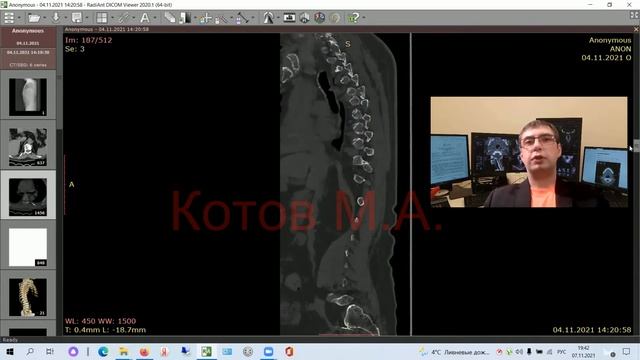
Task: Open the Zoom app from taskbar
Action: (268, 351)
